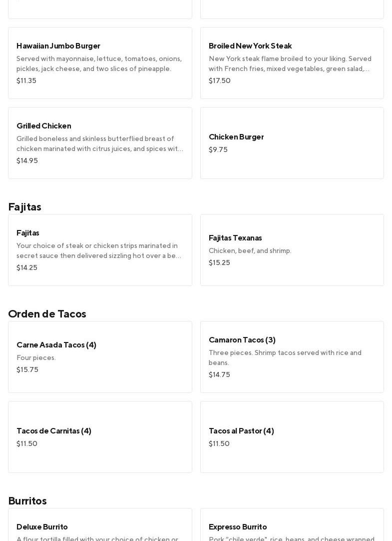Open the Camaron Tacos (3) item
The height and width of the screenshot is (541, 392).
coord(292,356)
